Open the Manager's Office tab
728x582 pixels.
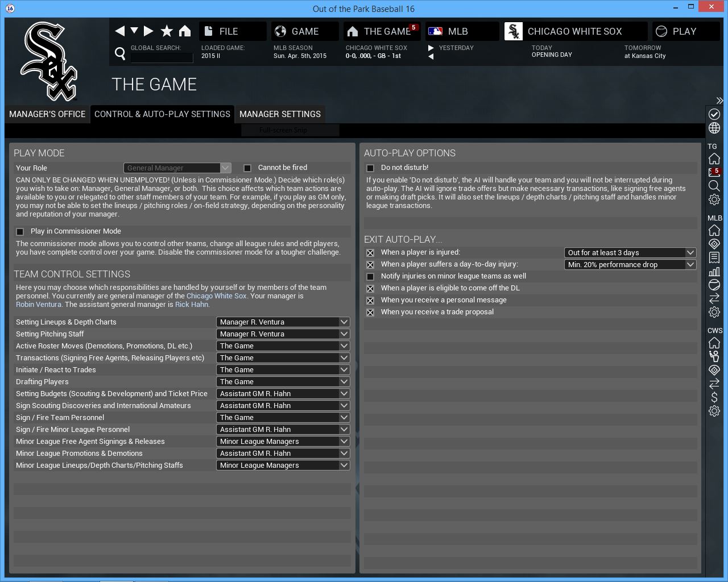click(47, 114)
